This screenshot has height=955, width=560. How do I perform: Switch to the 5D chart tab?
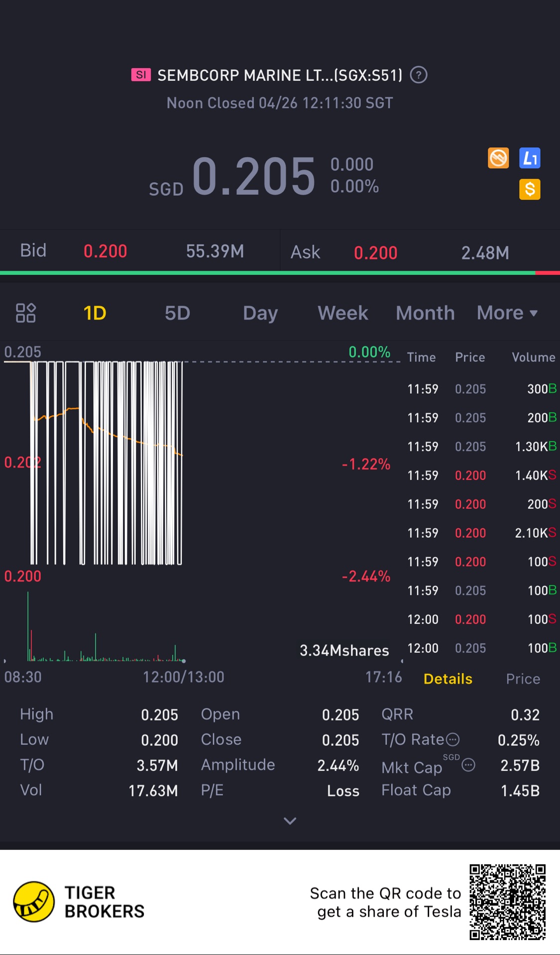(x=177, y=313)
